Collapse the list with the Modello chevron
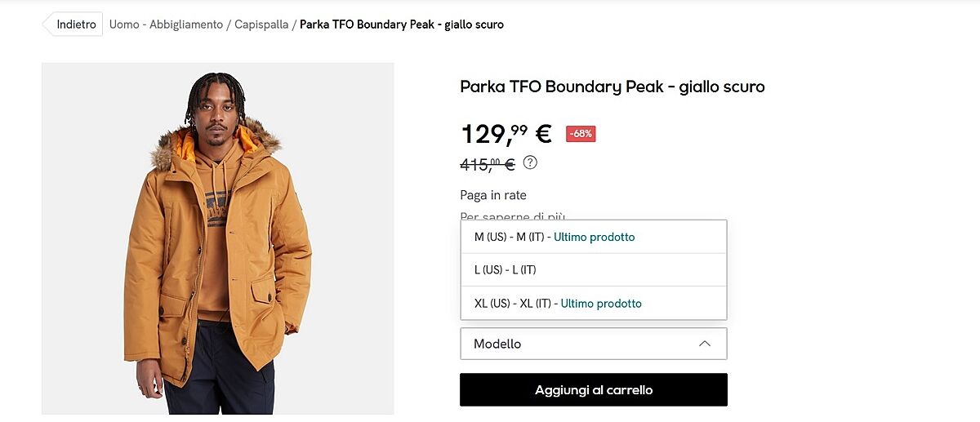Screen dimensions: 980x422 (x=705, y=344)
